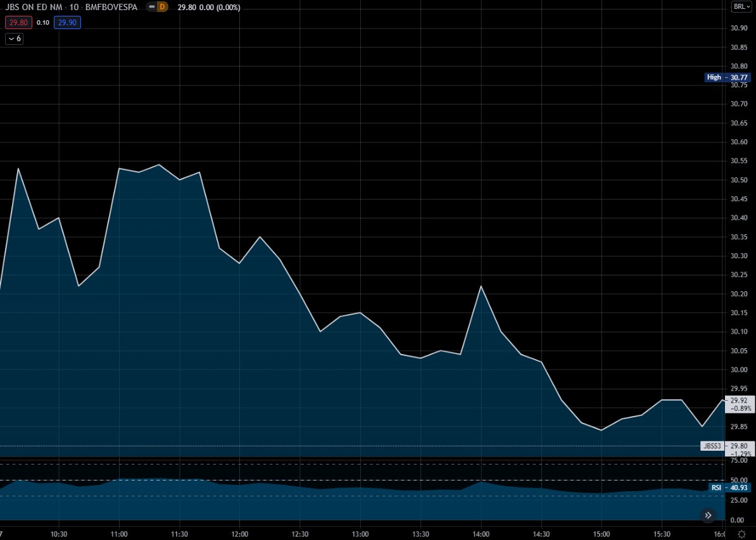This screenshot has height=540, width=756.
Task: Click the 13:00 time axis label
Action: click(360, 534)
